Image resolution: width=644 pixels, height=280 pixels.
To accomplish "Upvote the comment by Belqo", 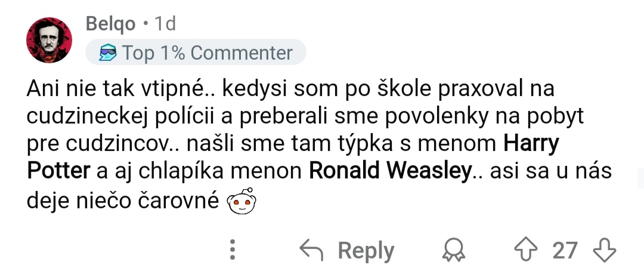I will pos(525,250).
